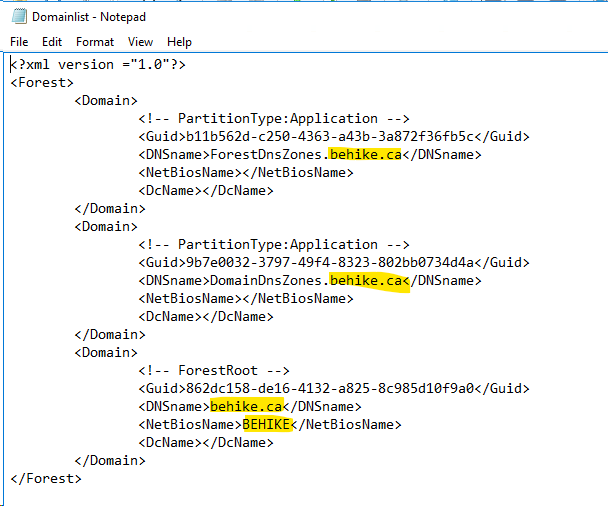Open the View menu

(x=140, y=42)
